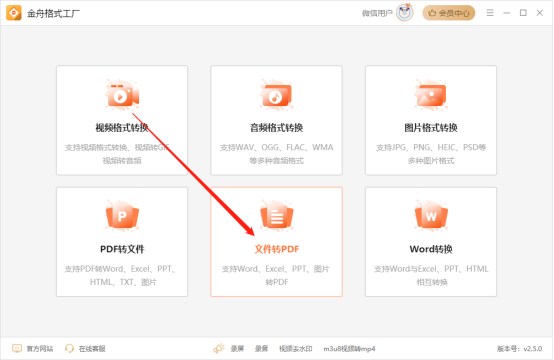This screenshot has width=554, height=360.
Task: Open the Word转换 card title
Action: [431, 249]
